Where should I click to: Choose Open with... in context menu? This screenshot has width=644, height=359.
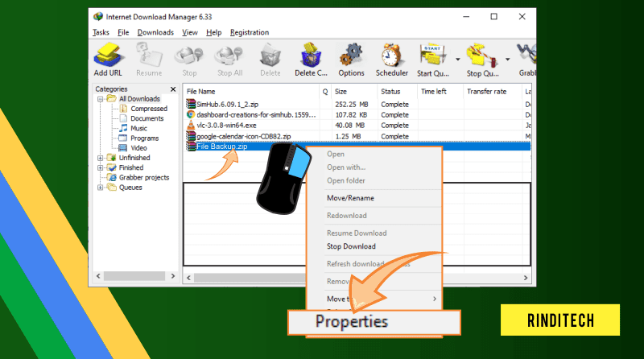pos(346,167)
